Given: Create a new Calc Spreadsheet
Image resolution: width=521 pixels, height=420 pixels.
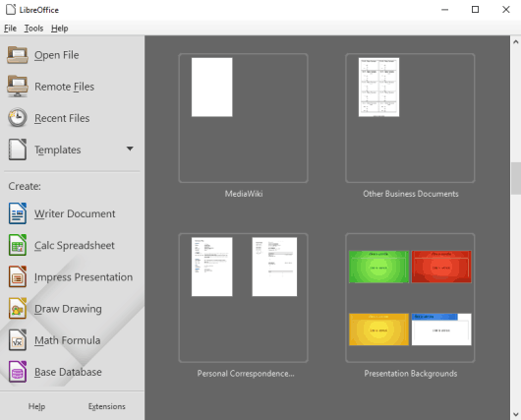Looking at the screenshot, I should pyautogui.click(x=75, y=246).
